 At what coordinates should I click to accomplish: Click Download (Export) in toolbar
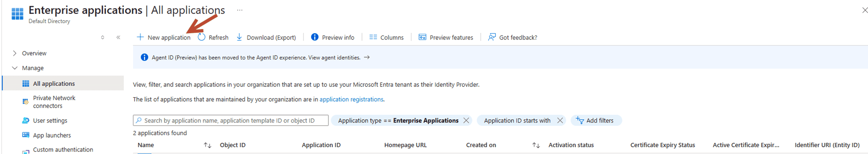[266, 37]
